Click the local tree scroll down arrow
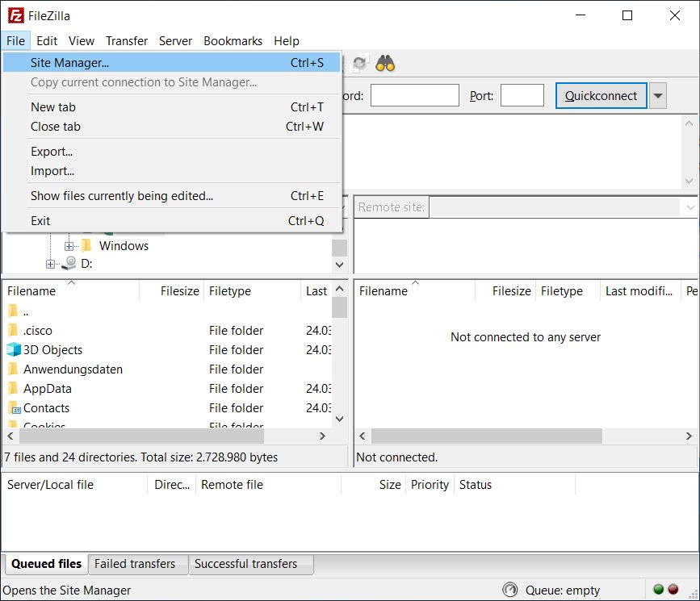This screenshot has width=700, height=601. pos(339,265)
